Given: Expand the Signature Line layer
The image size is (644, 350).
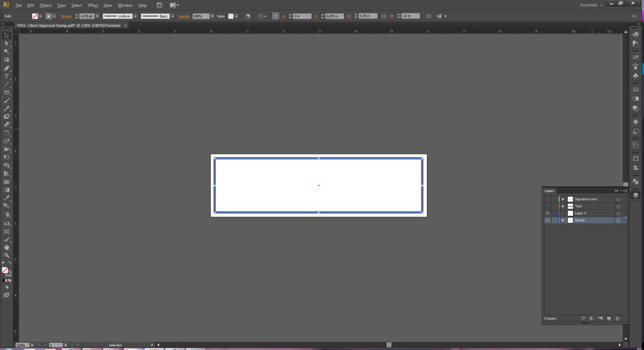Looking at the screenshot, I should point(563,199).
